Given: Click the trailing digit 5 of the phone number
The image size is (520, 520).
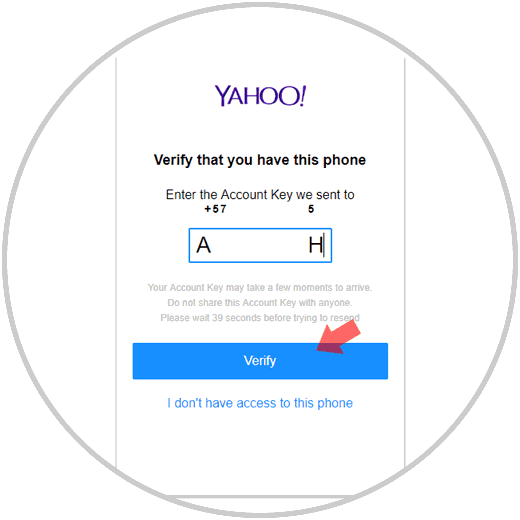Looking at the screenshot, I should pos(311,209).
